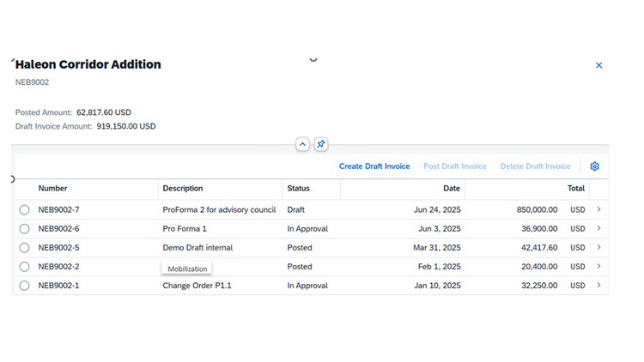
Task: Click the Status column header
Action: point(298,189)
